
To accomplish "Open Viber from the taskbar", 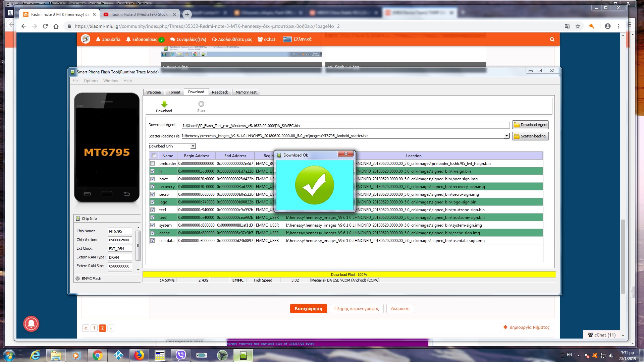I will pos(181,355).
